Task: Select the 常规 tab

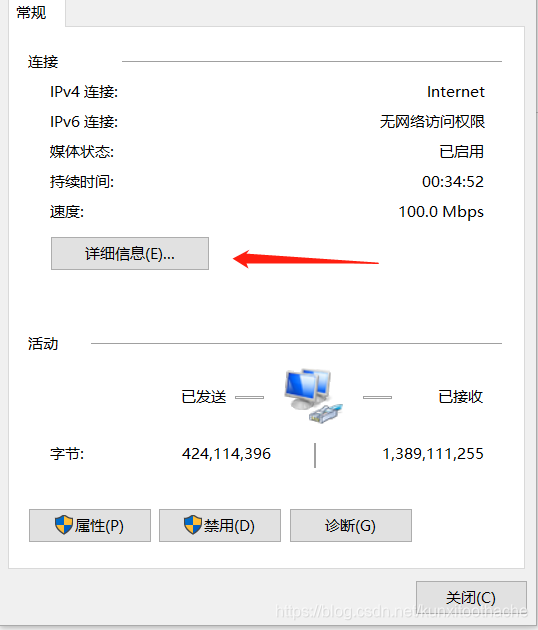Action: (x=31, y=13)
